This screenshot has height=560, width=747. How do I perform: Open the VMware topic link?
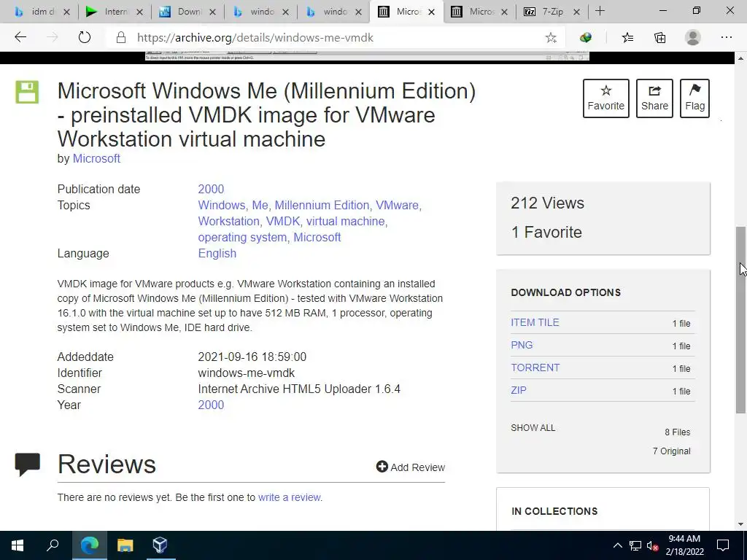point(397,205)
